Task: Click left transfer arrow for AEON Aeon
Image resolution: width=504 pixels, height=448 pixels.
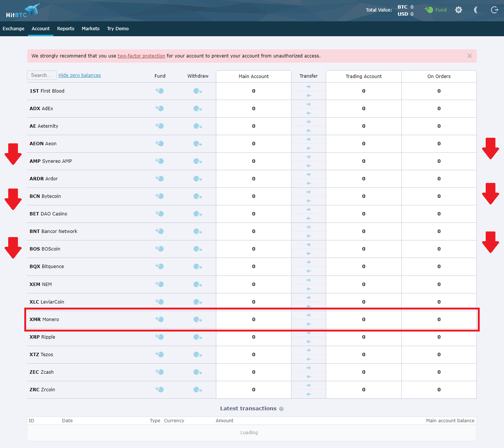Action: [x=309, y=148]
